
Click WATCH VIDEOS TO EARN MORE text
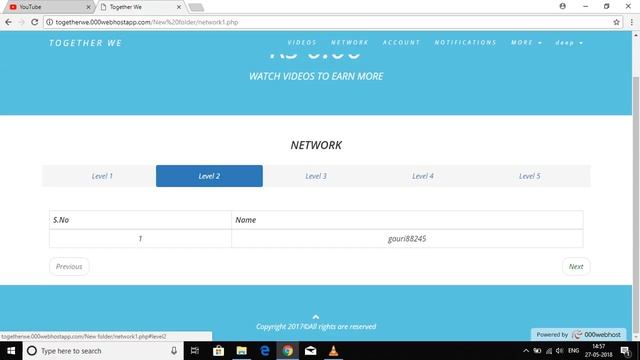[x=316, y=76]
